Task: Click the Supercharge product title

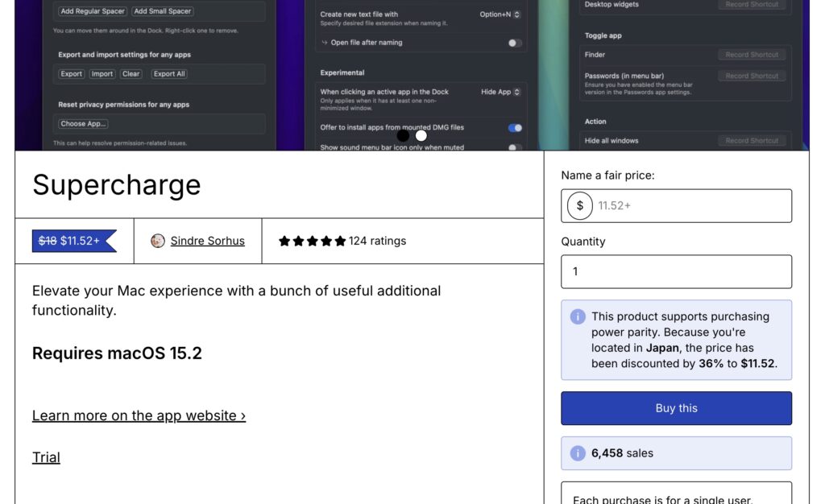Action: [116, 185]
